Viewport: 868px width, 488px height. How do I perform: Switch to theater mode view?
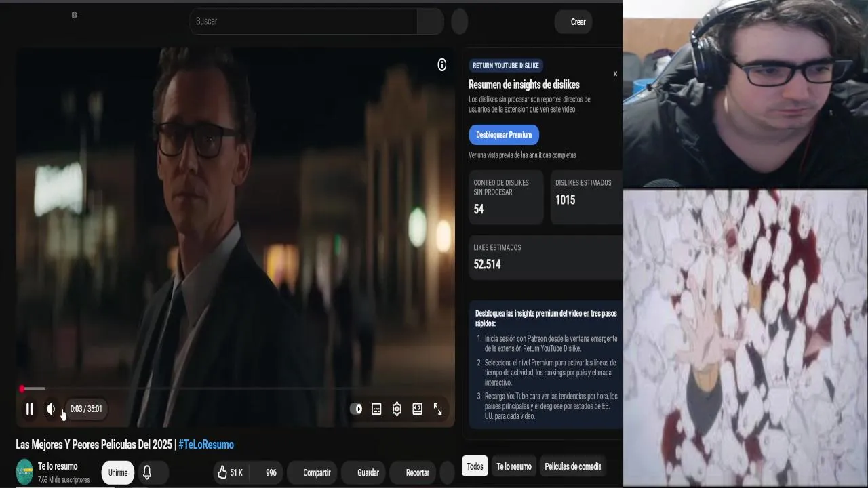pyautogui.click(x=417, y=409)
